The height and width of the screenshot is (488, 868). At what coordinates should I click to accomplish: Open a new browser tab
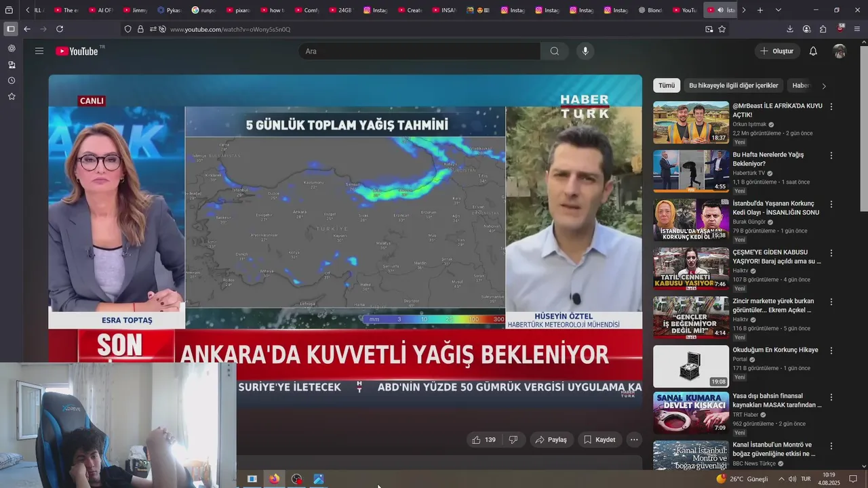coord(760,10)
